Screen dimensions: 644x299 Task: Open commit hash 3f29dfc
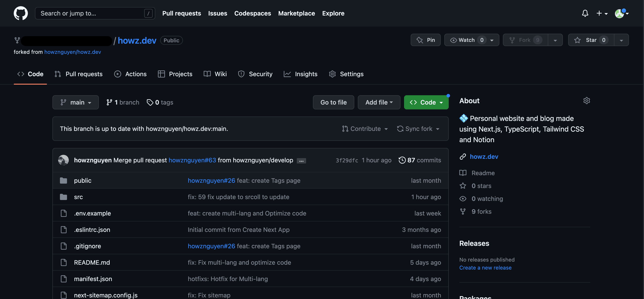coord(347,160)
